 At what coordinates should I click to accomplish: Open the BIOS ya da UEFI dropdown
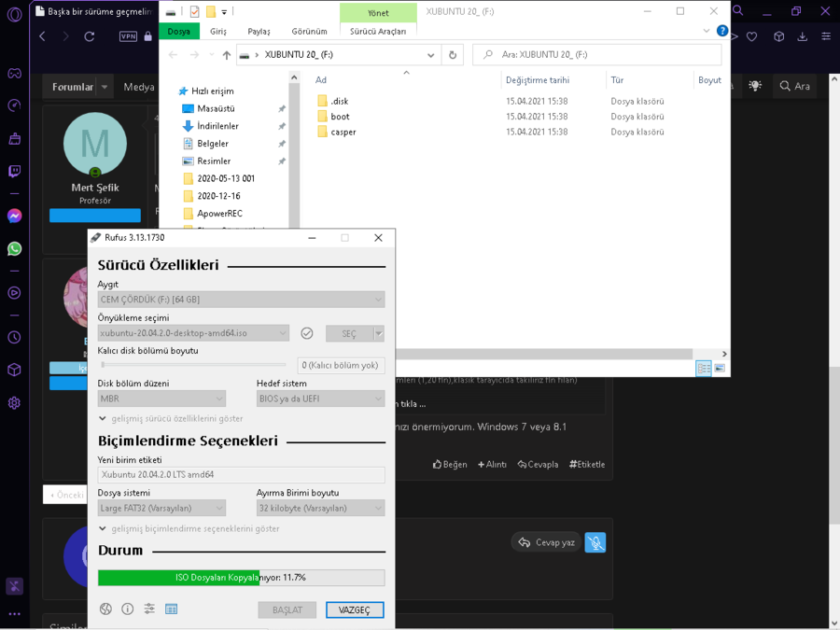coord(320,399)
